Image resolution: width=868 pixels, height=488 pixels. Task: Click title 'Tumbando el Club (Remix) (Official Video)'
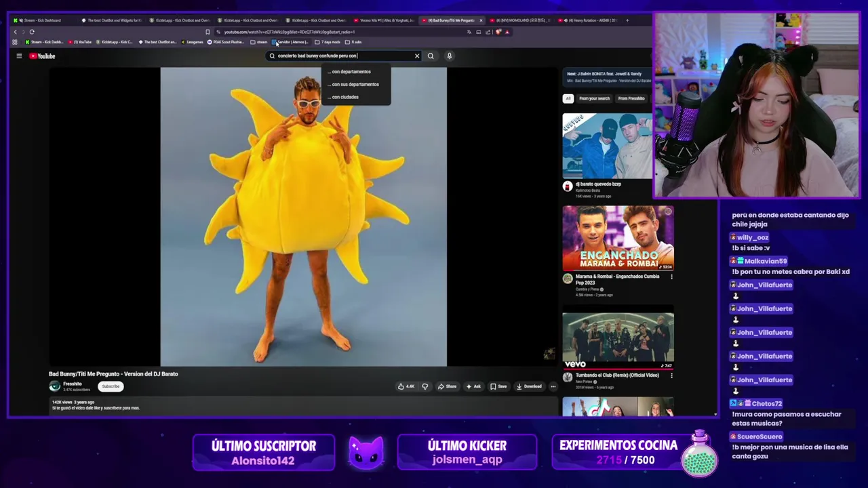[617, 375]
